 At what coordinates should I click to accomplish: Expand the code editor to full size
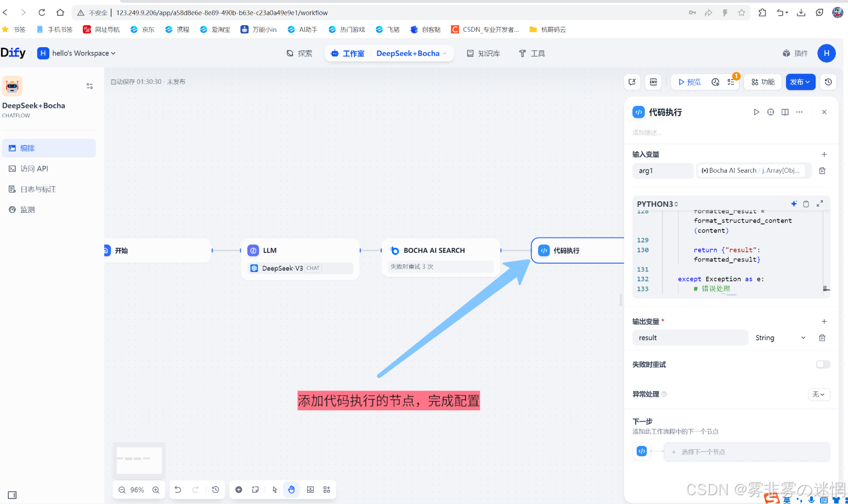[x=819, y=203]
